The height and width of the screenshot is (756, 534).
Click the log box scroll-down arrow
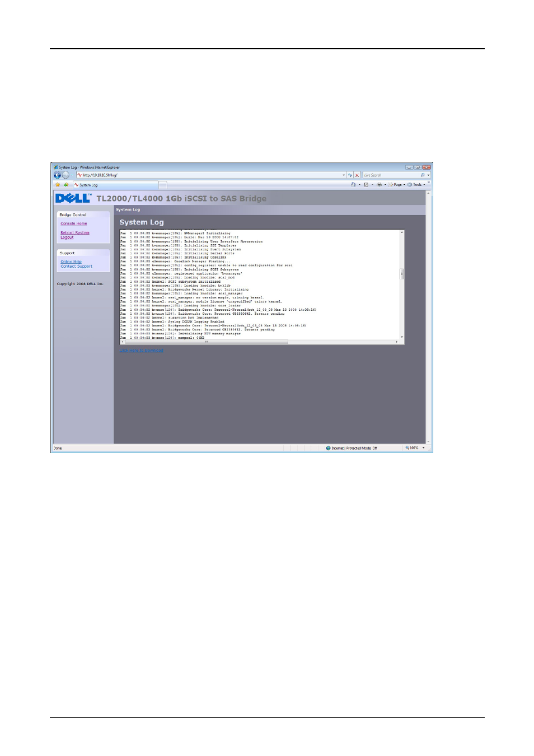coord(402,337)
